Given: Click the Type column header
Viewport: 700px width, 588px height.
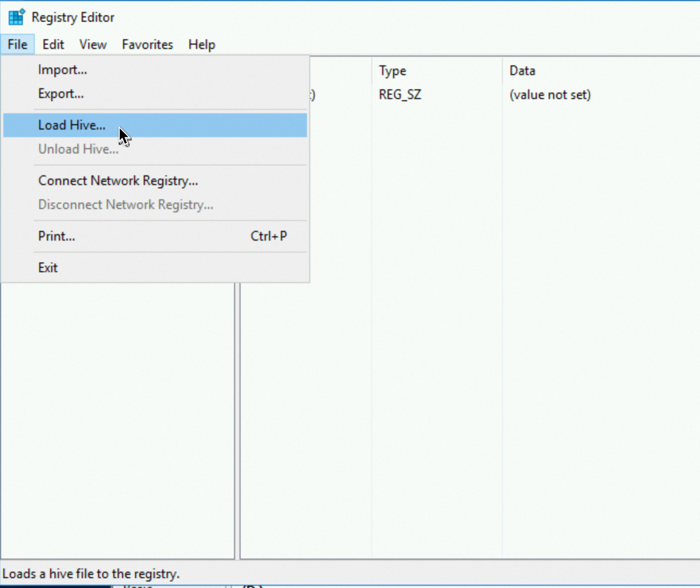Looking at the screenshot, I should click(437, 71).
